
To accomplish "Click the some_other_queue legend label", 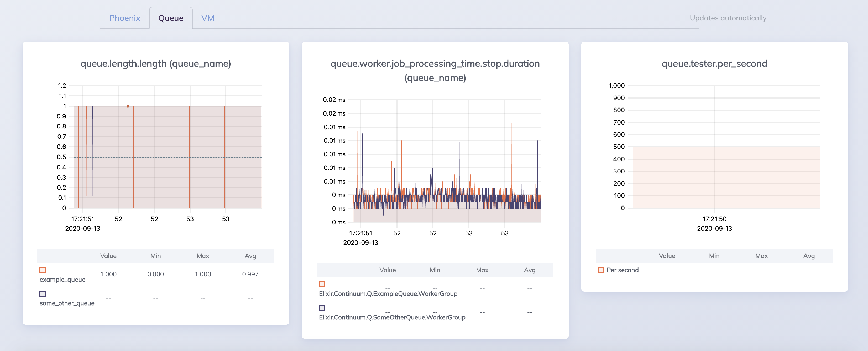I will coord(67,303).
